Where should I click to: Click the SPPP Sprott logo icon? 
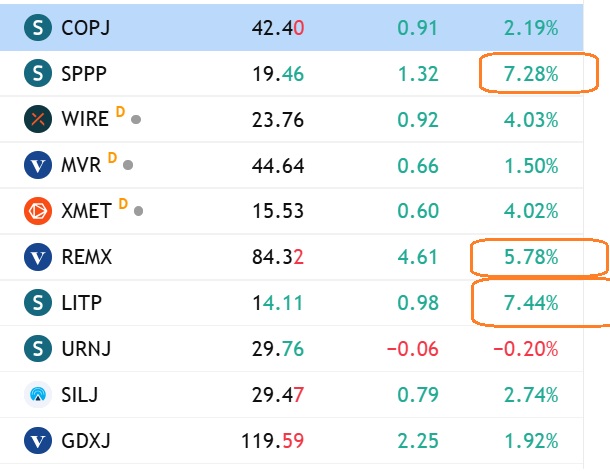point(38,73)
